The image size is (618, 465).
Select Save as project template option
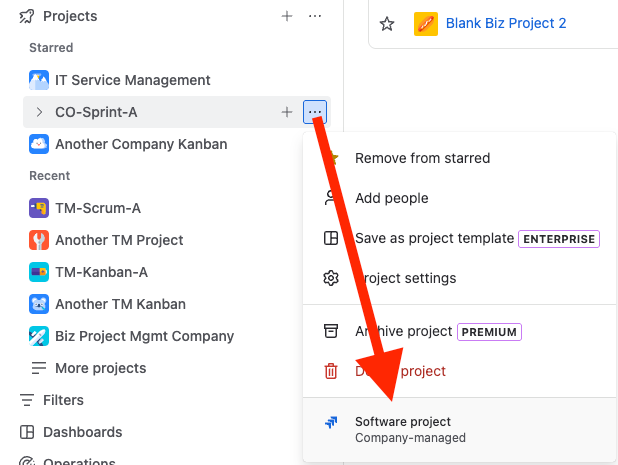434,238
